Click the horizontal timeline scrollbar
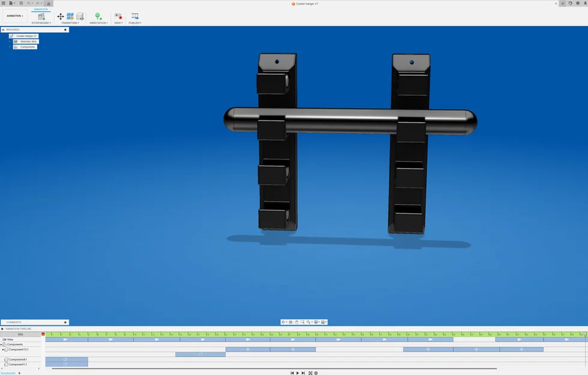This screenshot has height=375, width=588. pyautogui.click(x=274, y=368)
